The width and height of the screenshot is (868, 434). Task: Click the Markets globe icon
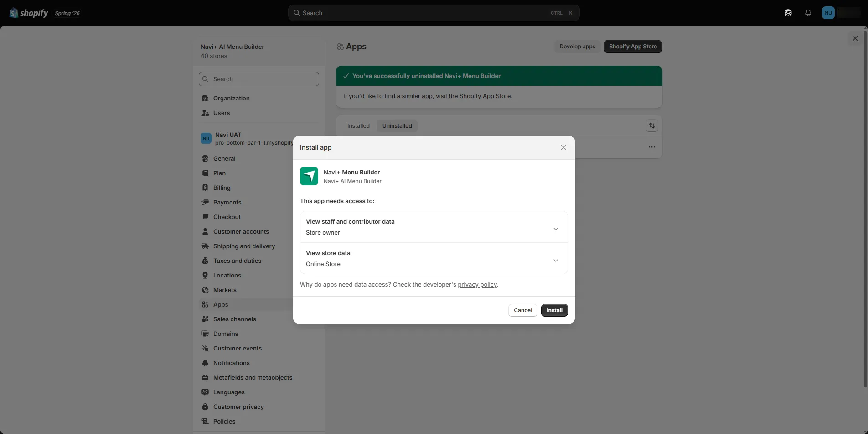tap(205, 290)
